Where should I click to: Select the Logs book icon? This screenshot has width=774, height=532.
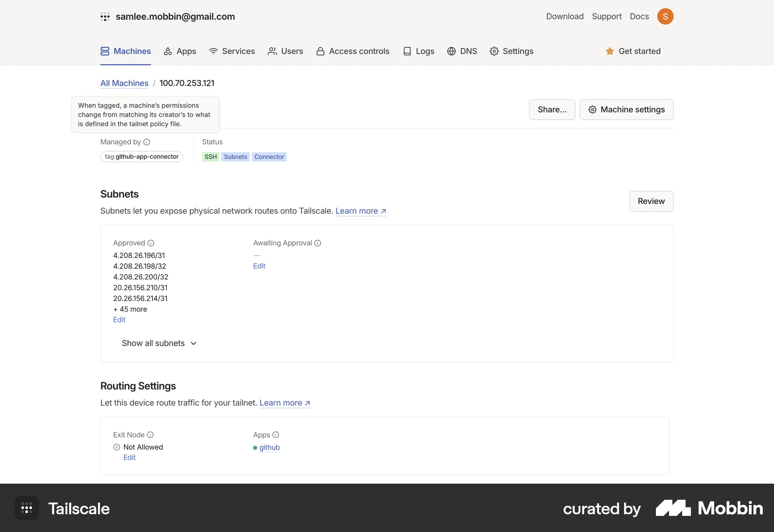pyautogui.click(x=408, y=51)
